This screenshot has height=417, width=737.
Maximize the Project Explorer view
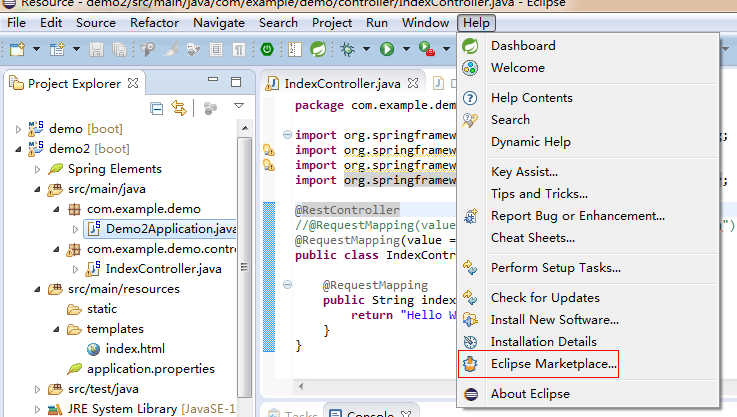236,82
